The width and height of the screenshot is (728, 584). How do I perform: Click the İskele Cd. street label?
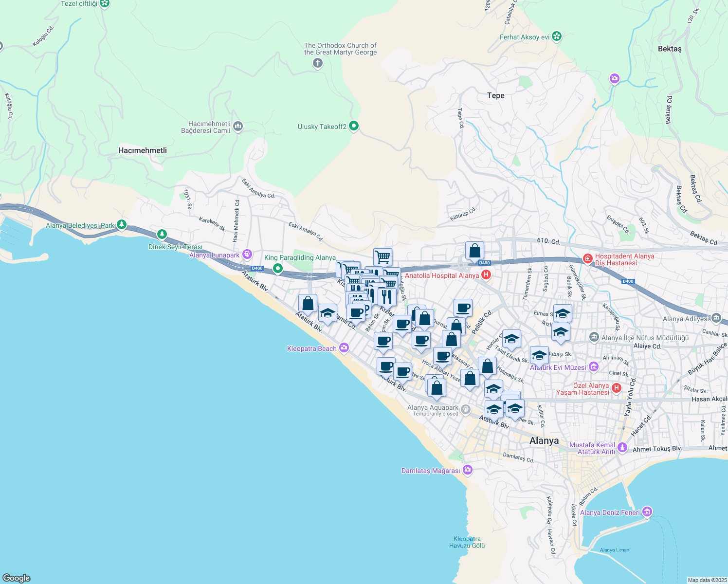point(574,515)
